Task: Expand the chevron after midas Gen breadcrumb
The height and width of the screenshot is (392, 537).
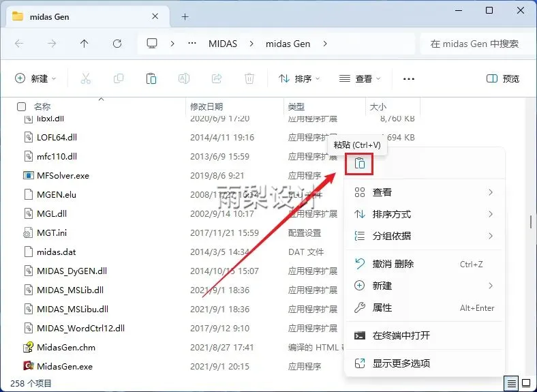Action: tap(325, 44)
